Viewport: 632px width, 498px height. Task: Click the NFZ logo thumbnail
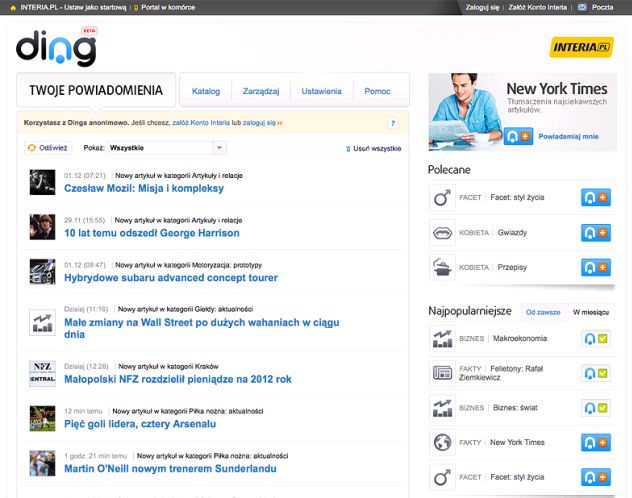(x=42, y=374)
